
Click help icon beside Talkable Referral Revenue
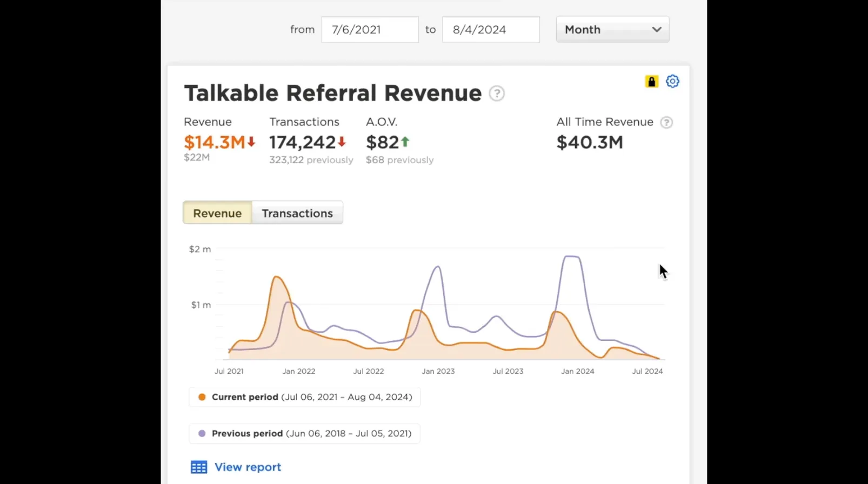[x=497, y=93]
